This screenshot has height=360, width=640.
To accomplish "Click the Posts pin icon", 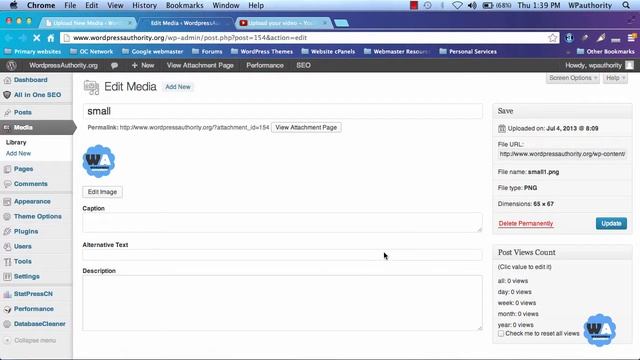I will [7, 112].
